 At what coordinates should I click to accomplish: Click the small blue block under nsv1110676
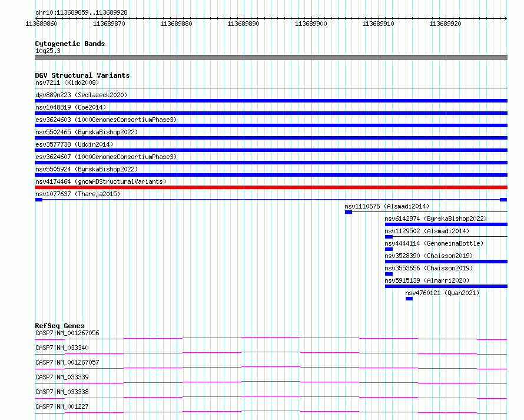(x=348, y=212)
